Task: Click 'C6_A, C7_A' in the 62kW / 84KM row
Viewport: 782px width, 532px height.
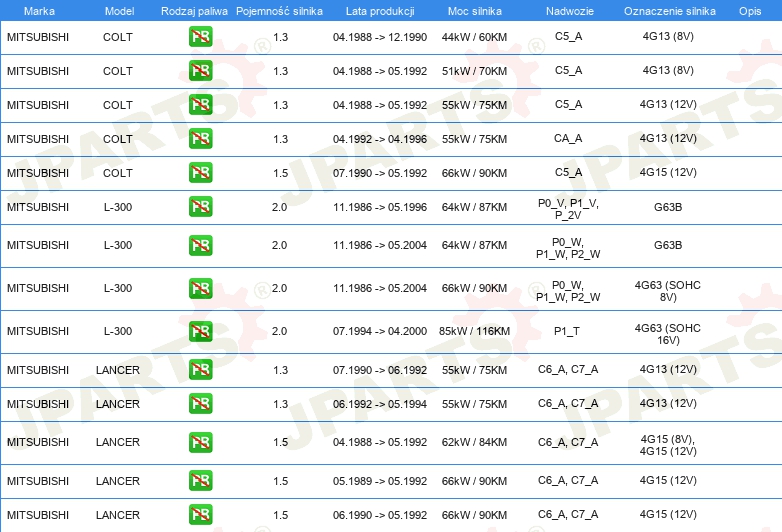Action: [568, 442]
